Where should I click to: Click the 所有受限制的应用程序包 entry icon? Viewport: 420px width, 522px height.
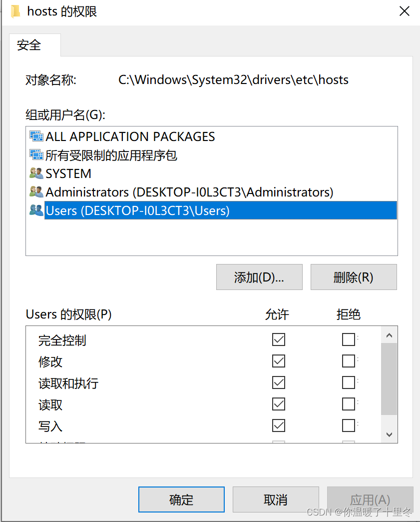[x=35, y=155]
